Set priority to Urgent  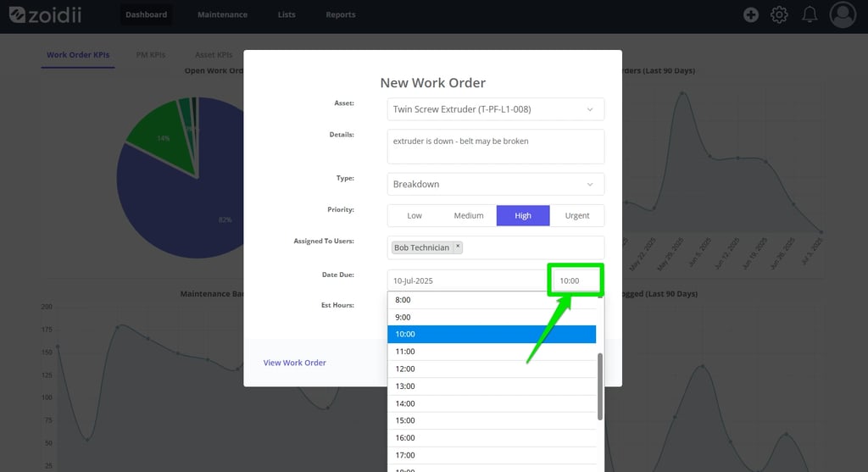click(x=576, y=216)
